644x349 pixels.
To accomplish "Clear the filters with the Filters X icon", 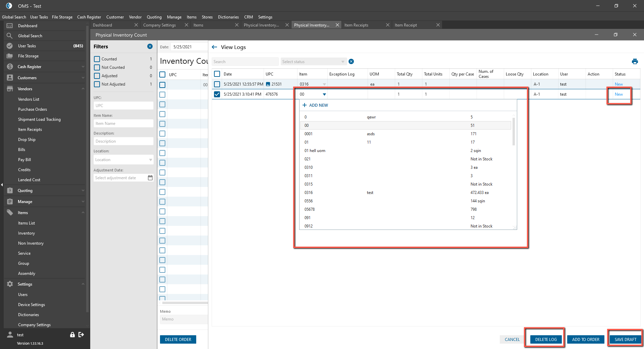I will [150, 46].
